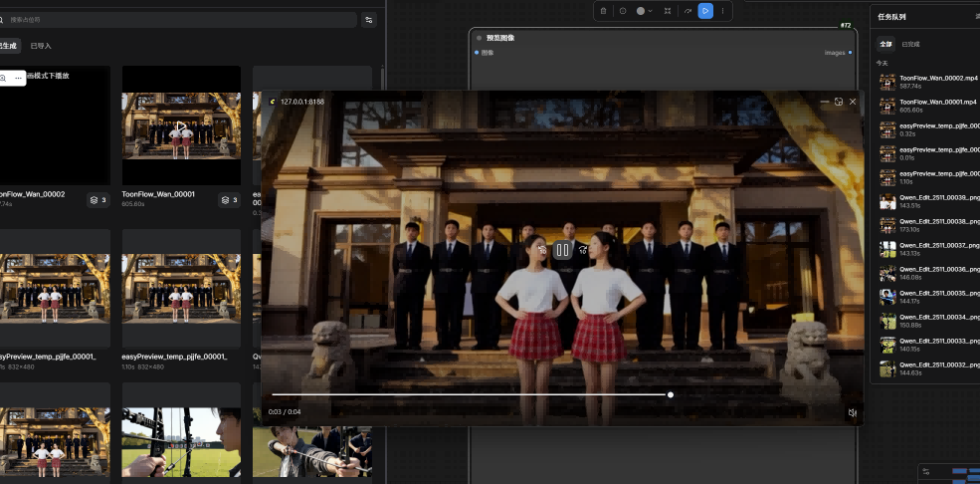Skip forward ten seconds in the video
The width and height of the screenshot is (980, 484).
point(582,250)
